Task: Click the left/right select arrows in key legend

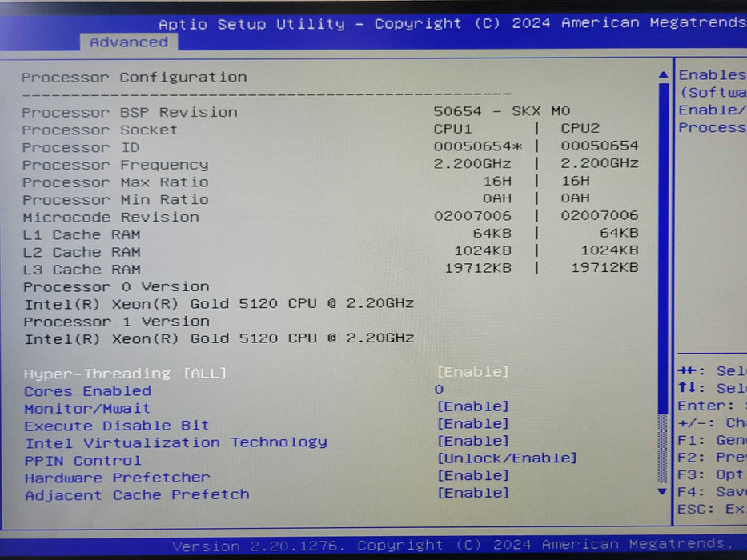Action: pos(687,370)
